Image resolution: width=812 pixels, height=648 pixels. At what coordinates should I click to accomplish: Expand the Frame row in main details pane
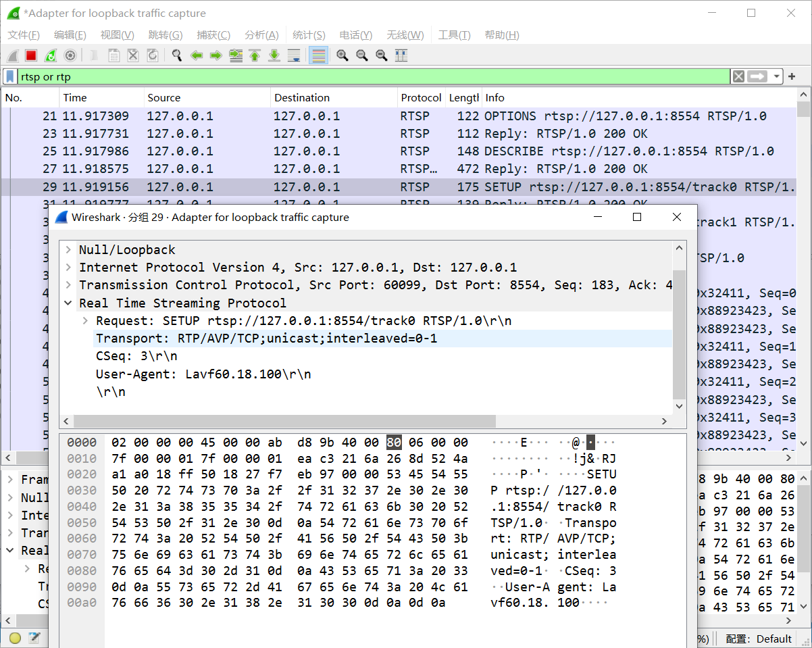pos(11,479)
